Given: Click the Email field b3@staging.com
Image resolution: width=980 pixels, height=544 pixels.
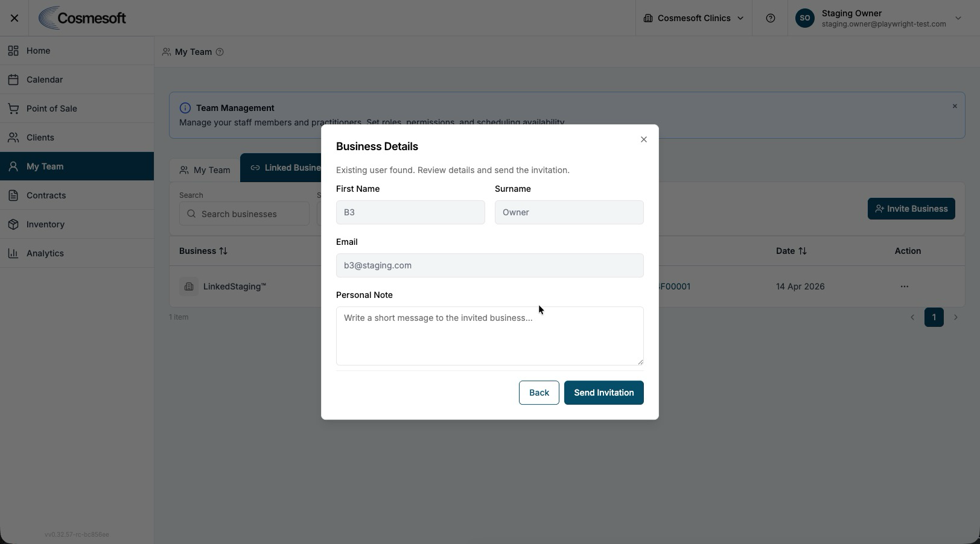Looking at the screenshot, I should tap(489, 265).
